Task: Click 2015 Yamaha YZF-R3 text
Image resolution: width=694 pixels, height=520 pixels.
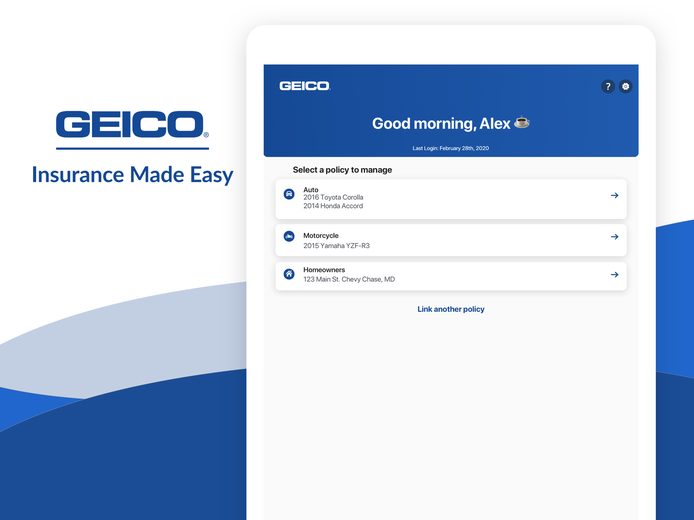Action: pos(336,246)
